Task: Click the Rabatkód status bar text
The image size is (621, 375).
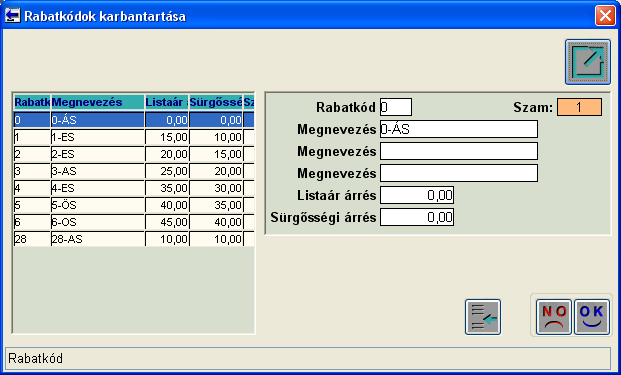Action: [x=36, y=358]
